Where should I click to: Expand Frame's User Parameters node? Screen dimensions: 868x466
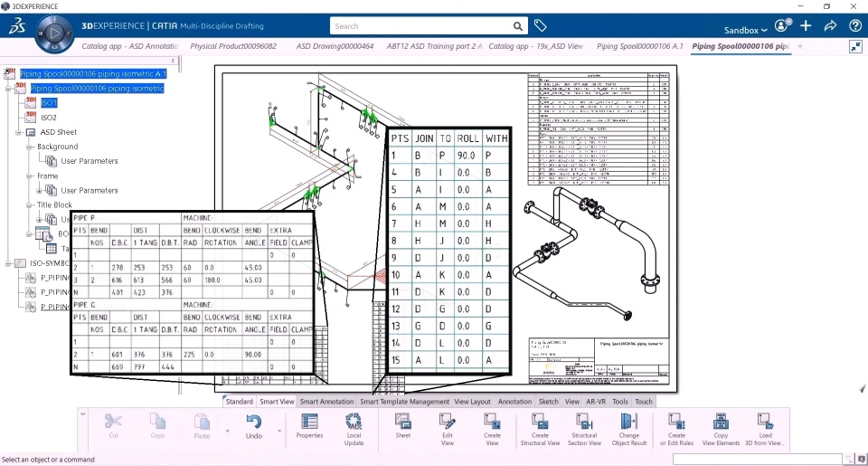[x=39, y=191]
